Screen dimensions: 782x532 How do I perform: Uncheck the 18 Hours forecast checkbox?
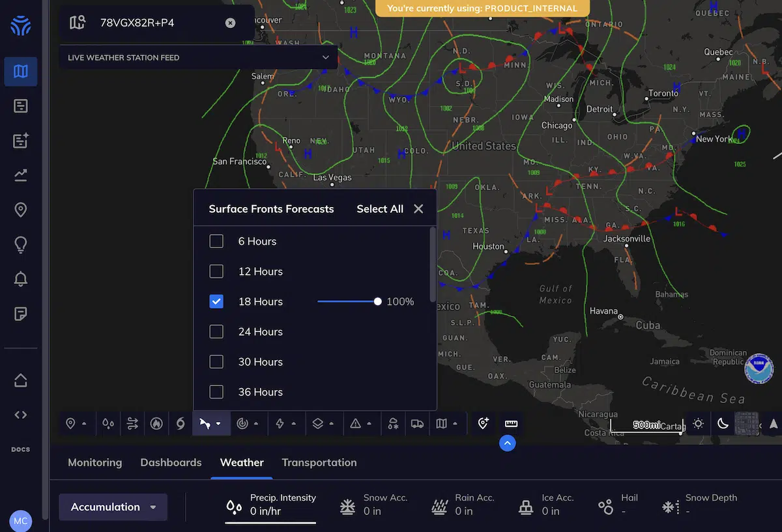[x=216, y=301]
